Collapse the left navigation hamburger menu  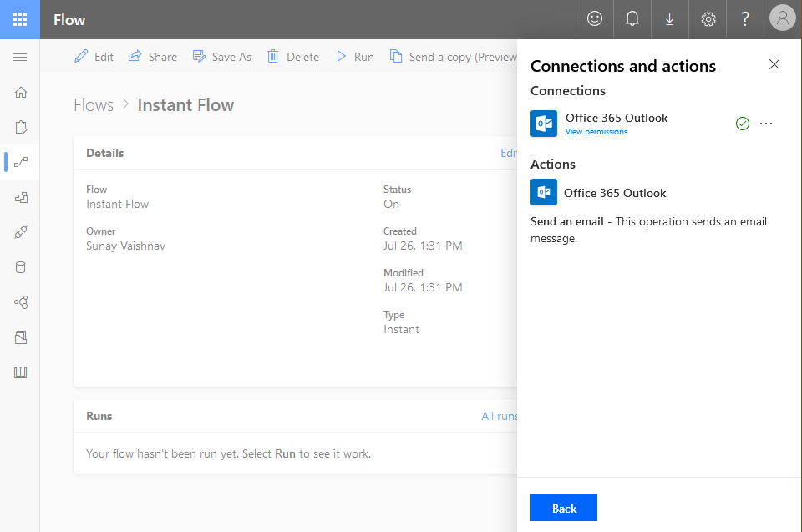click(20, 57)
